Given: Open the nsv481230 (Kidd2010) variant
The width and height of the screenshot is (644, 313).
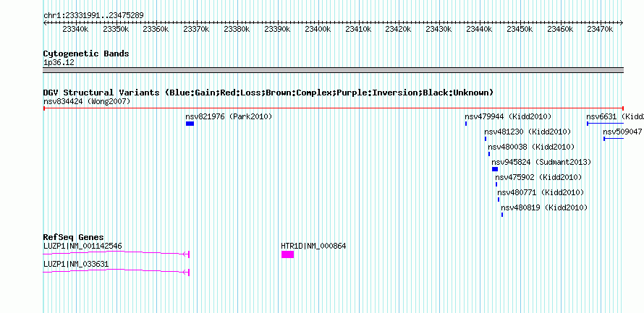Looking at the screenshot, I should [x=528, y=132].
